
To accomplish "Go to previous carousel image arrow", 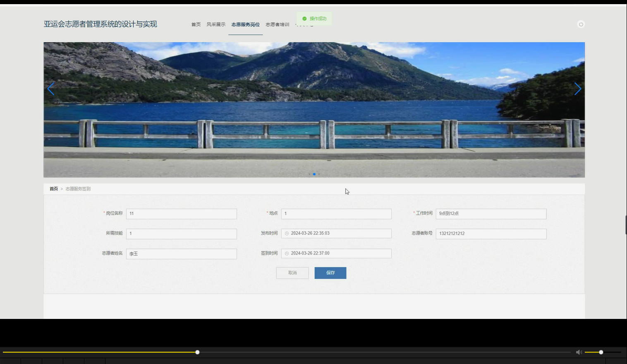I will click(x=51, y=89).
